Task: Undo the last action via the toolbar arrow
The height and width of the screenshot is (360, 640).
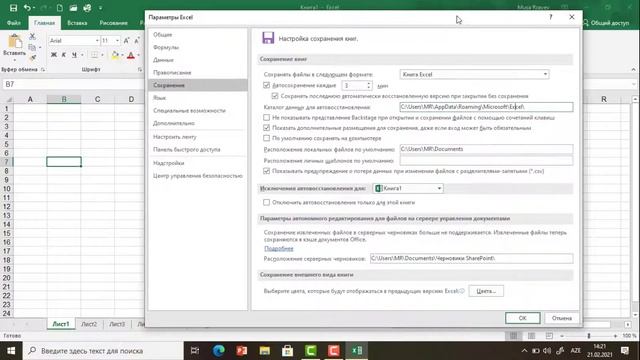Action: coord(27,8)
